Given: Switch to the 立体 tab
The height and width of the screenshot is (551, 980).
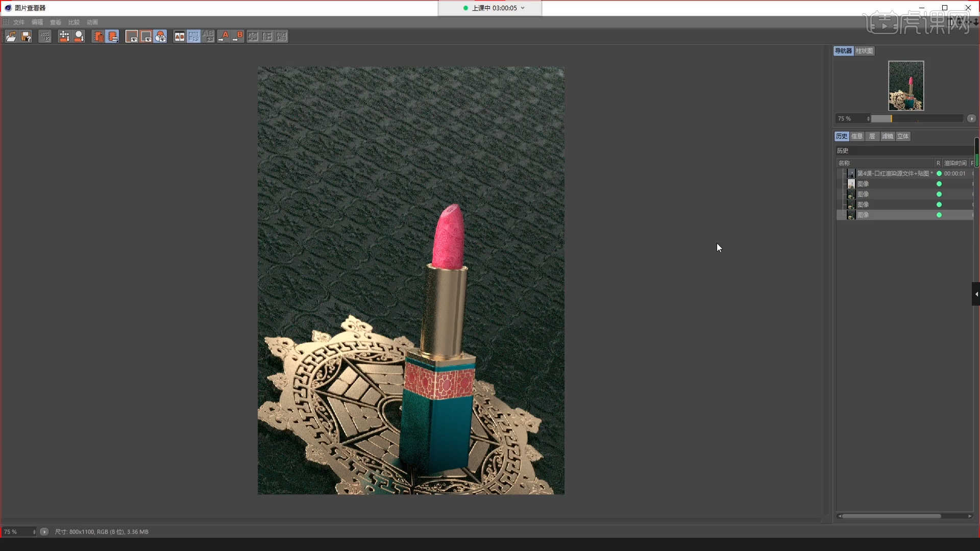Looking at the screenshot, I should coord(903,136).
